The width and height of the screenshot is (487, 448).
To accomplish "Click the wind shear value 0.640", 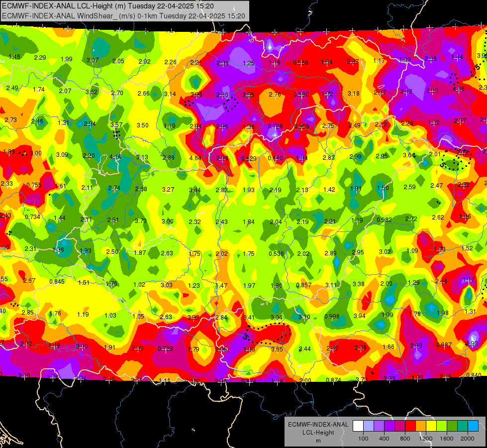I will click(275, 158).
